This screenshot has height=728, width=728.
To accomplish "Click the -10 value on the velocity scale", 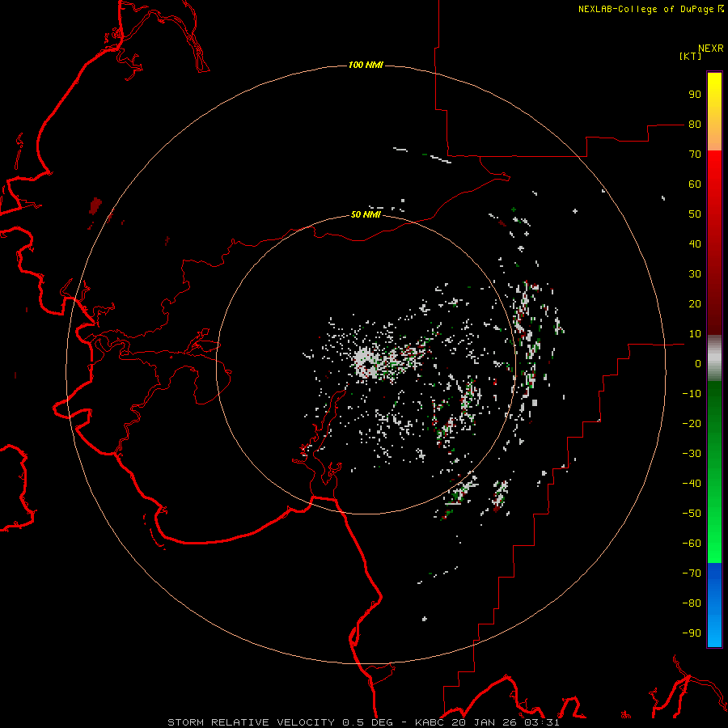I will tap(692, 394).
